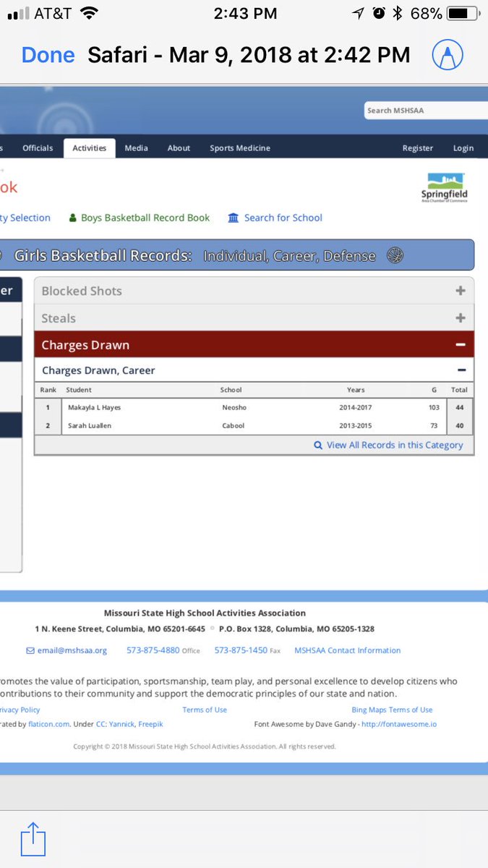
Task: Click games value 103
Action: tap(434, 407)
